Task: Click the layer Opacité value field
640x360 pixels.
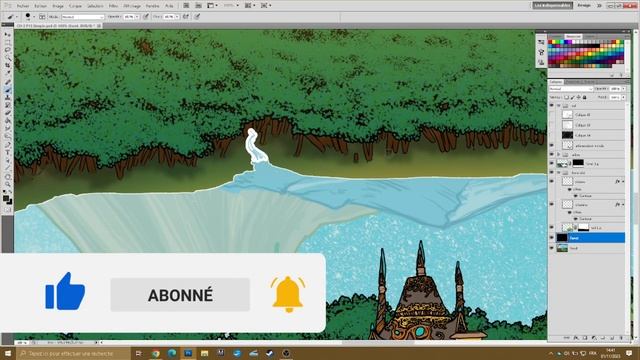Action: coord(615,89)
